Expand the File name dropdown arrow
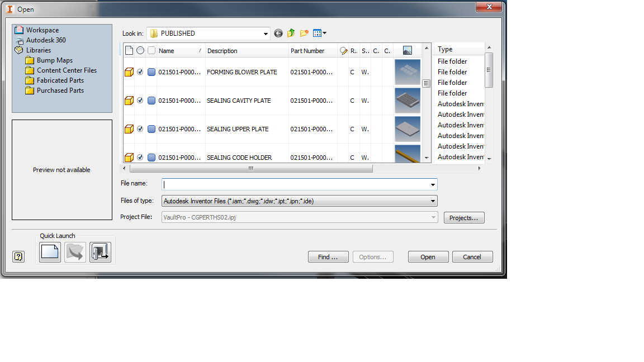Image resolution: width=644 pixels, height=362 pixels. coord(433,185)
